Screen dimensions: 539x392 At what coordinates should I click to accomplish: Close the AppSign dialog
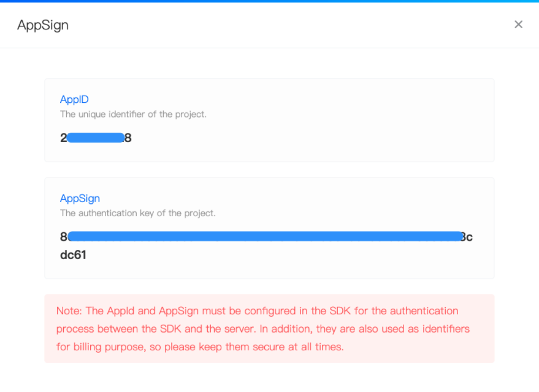click(518, 24)
